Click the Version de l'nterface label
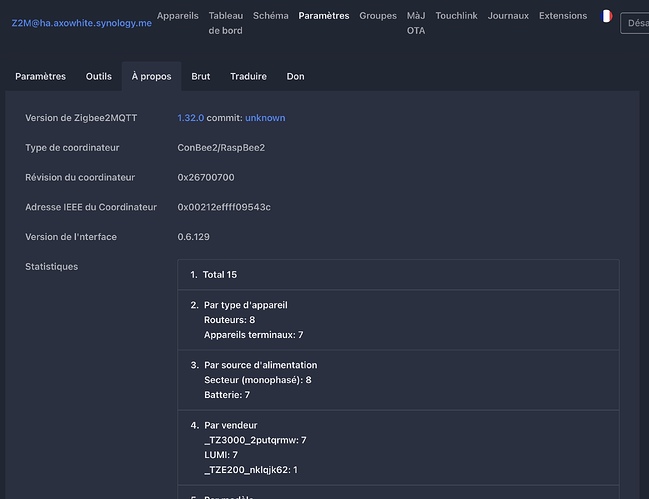 click(71, 237)
